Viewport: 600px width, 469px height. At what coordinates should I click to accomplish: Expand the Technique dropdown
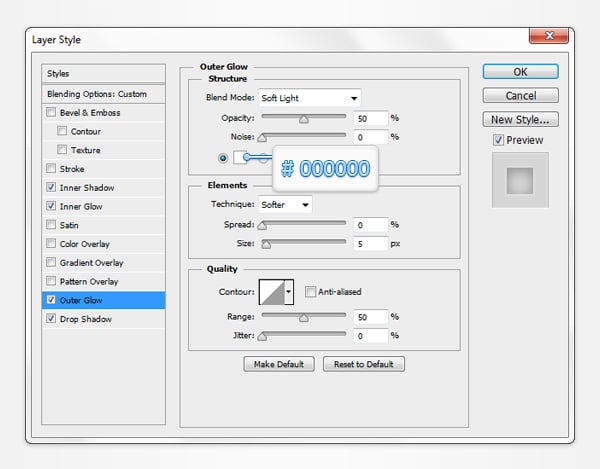coord(285,204)
